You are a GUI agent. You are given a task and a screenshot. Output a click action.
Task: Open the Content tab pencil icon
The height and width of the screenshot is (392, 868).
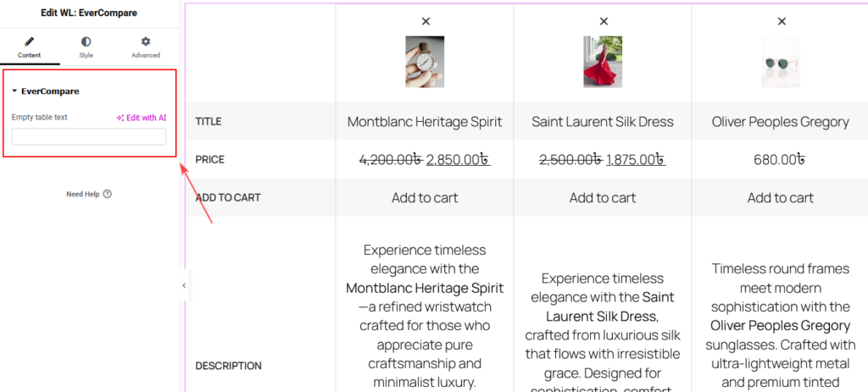pos(30,41)
